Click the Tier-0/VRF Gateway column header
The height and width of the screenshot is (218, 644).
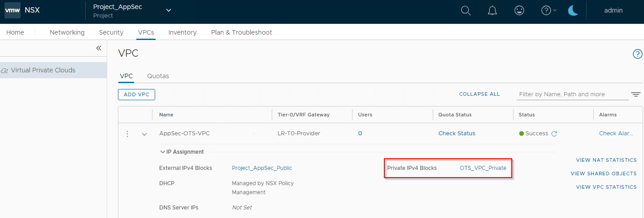tap(304, 115)
